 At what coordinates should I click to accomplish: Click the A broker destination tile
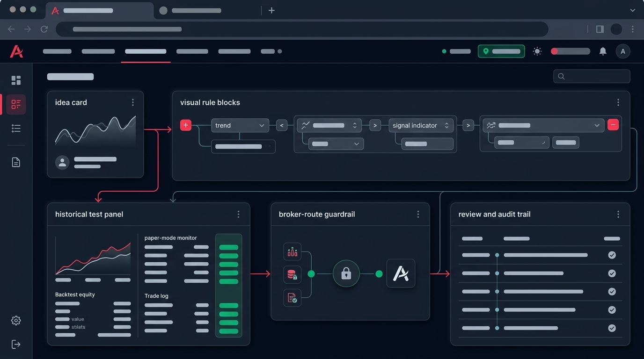click(x=401, y=273)
